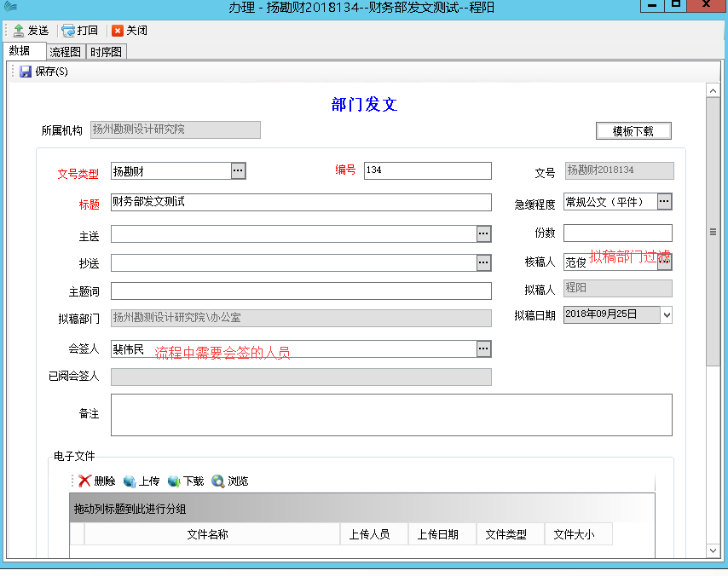This screenshot has width=728, height=576.
Task: Maximize the 办理 window
Action: [x=676, y=5]
